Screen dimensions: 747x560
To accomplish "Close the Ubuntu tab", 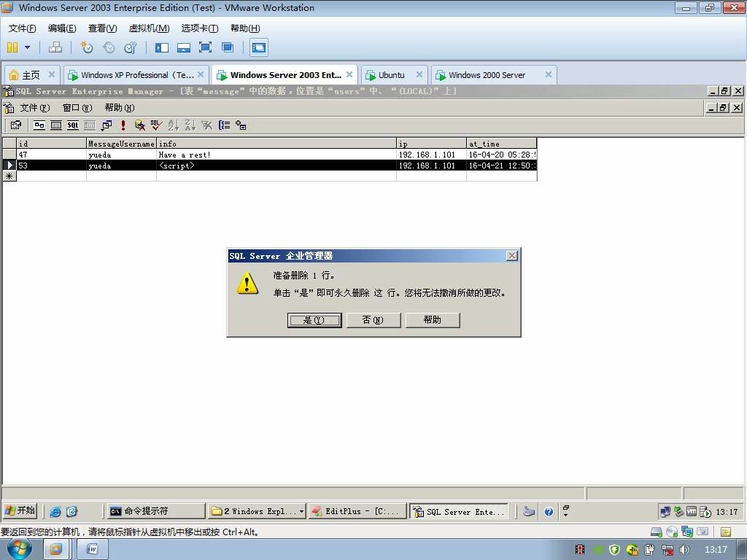I will pos(419,74).
